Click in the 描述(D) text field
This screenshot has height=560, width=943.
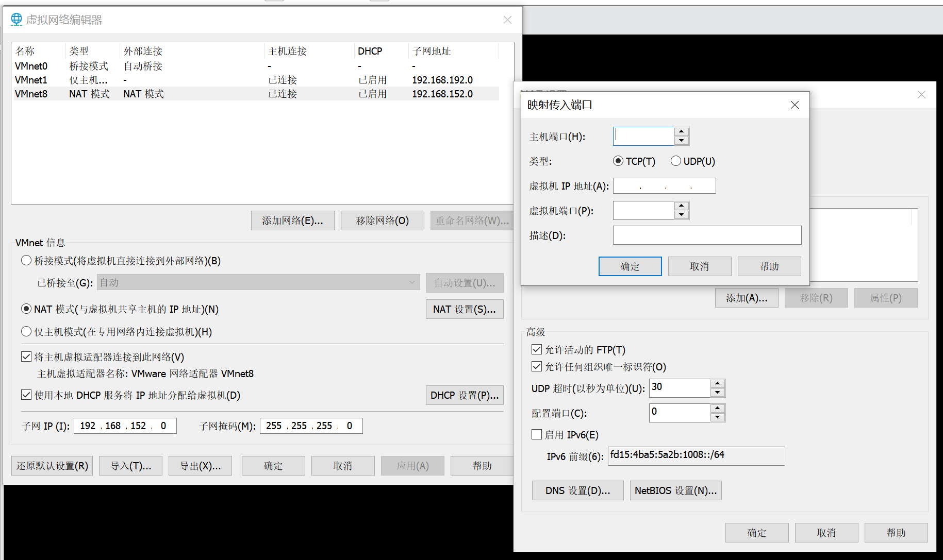pyautogui.click(x=707, y=235)
